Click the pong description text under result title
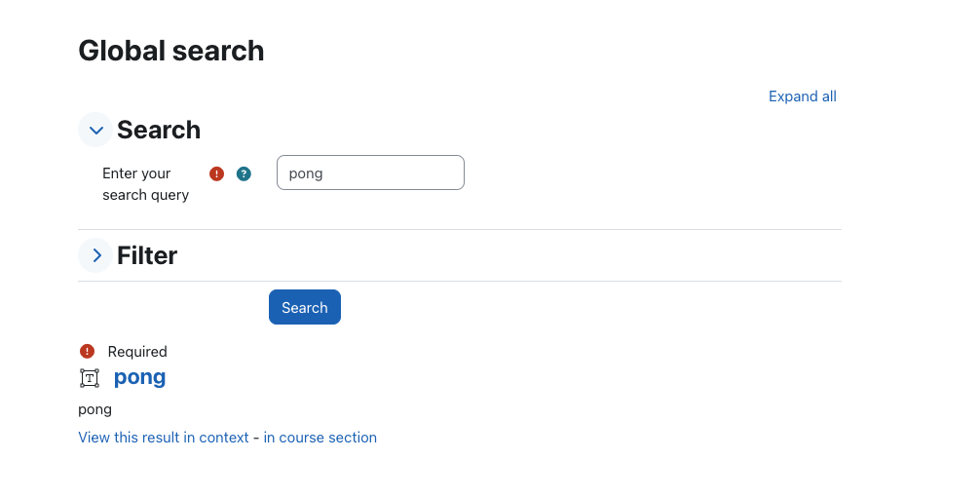 point(95,409)
